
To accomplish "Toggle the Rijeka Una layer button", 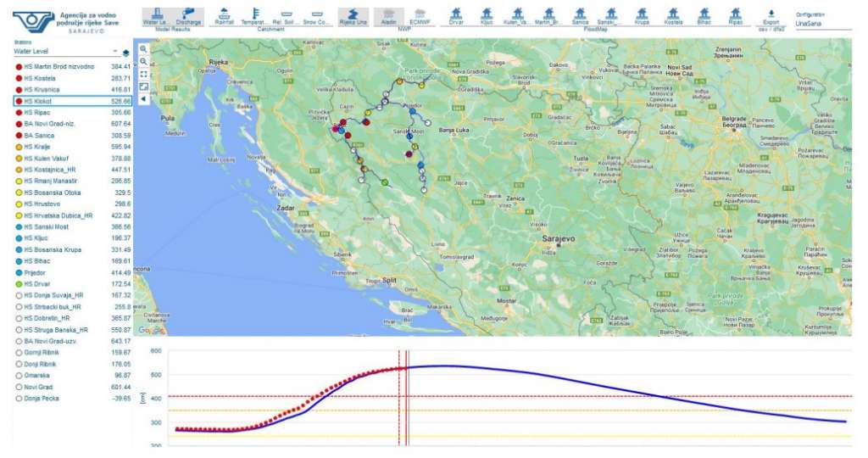I will coord(353,16).
